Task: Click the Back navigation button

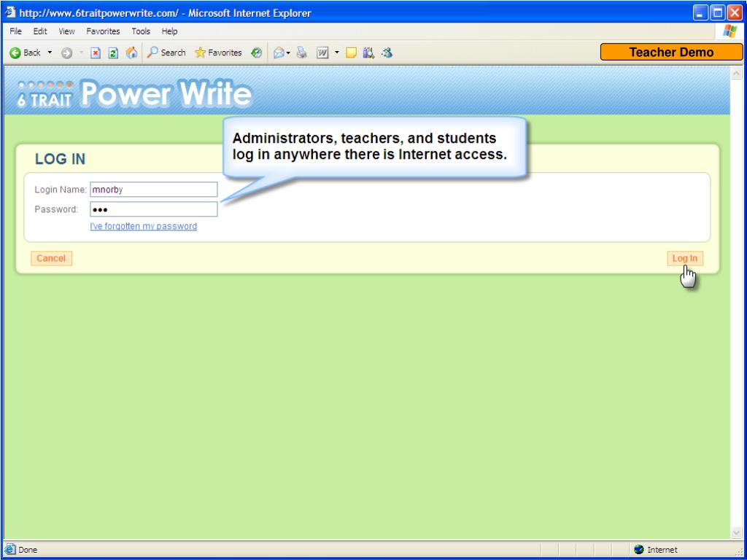Action: coord(26,52)
